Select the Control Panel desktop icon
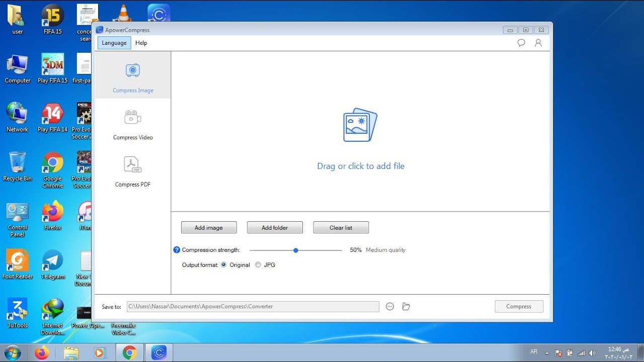Screen dimensions: 644x362 coord(18,219)
